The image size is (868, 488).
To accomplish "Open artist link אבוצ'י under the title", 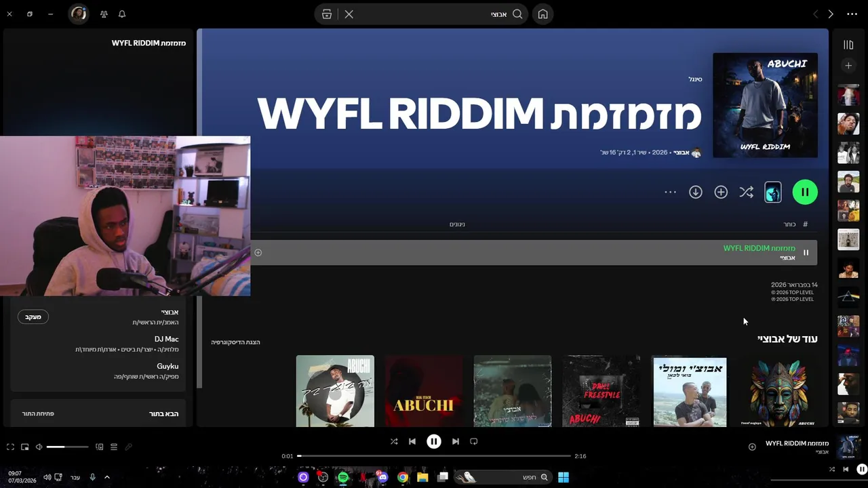I will (681, 152).
